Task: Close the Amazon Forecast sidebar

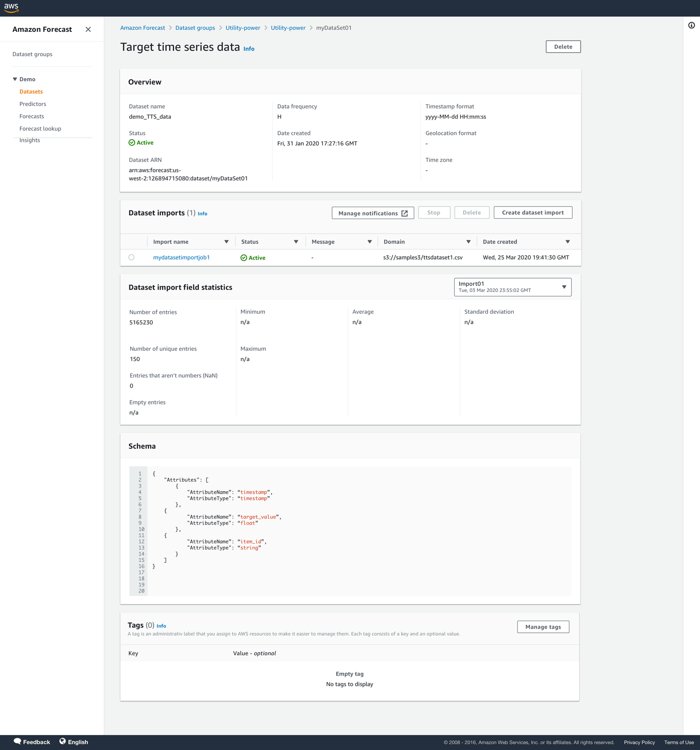Action: [88, 29]
